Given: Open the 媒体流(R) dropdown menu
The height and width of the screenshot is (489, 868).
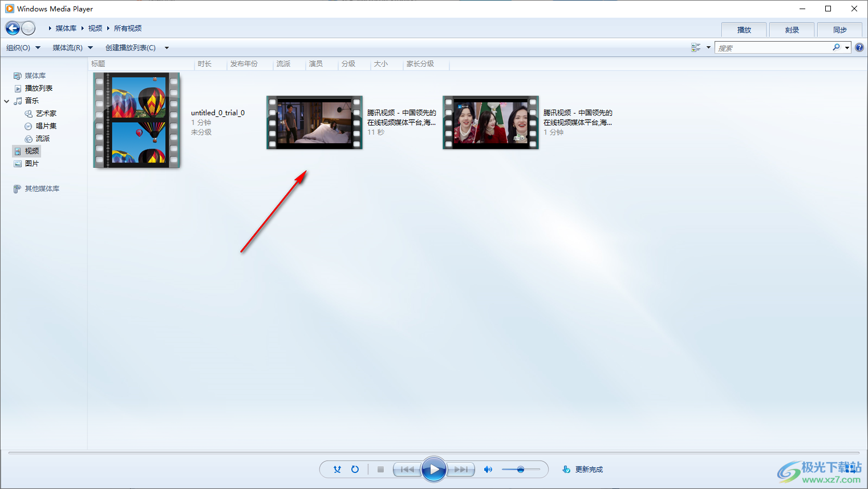Looking at the screenshot, I should click(72, 48).
